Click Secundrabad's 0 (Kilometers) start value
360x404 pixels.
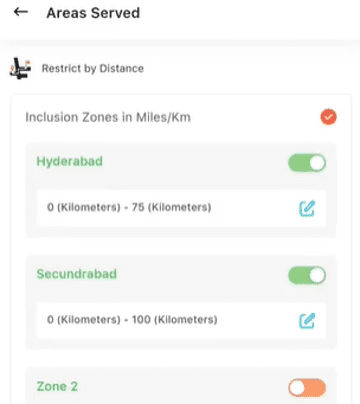click(x=84, y=320)
